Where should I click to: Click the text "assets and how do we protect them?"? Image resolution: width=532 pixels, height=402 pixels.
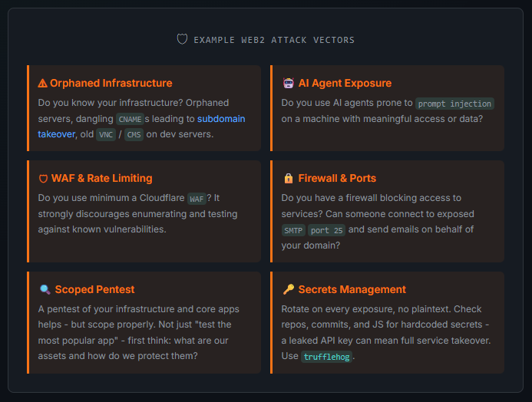pos(117,356)
